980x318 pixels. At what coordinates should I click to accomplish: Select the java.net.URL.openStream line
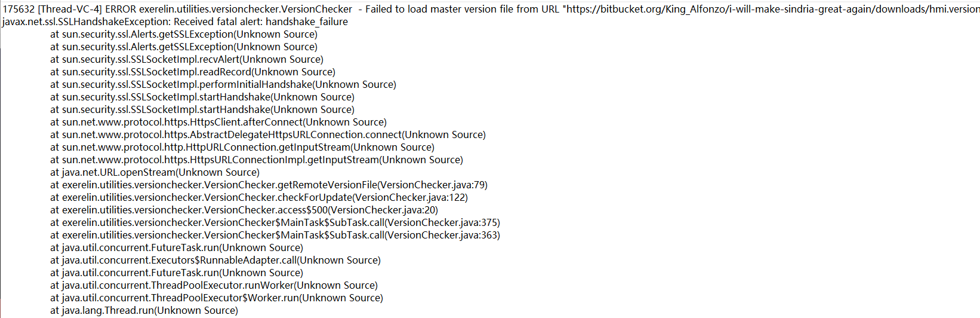coord(155,172)
